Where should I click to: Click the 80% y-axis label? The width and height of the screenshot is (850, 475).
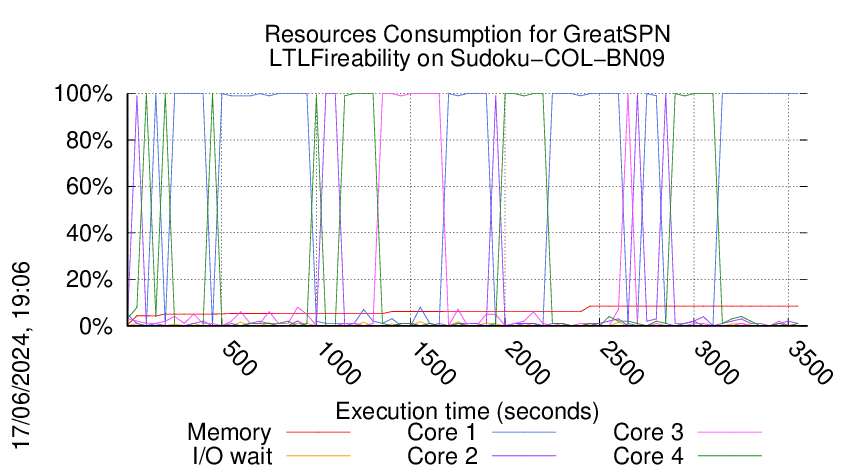point(89,140)
